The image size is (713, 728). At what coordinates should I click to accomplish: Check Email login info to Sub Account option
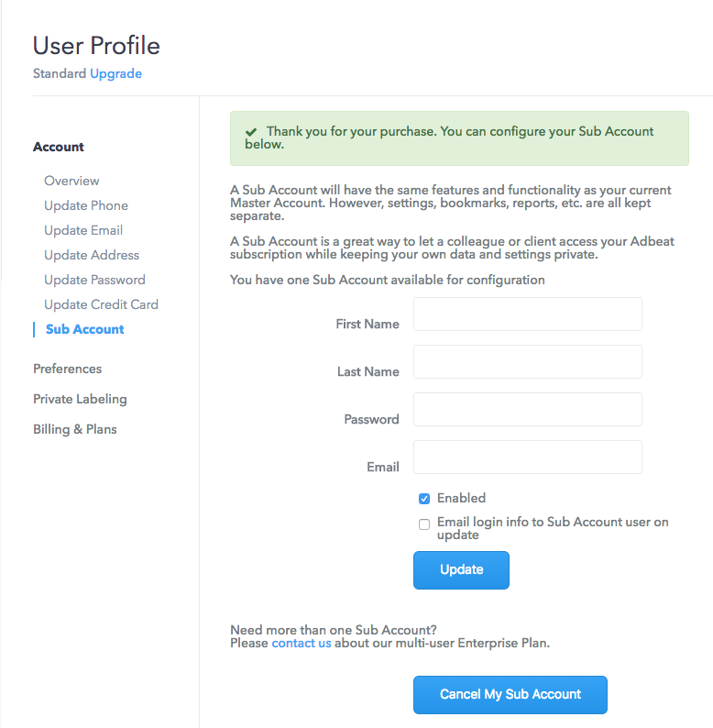tap(424, 524)
